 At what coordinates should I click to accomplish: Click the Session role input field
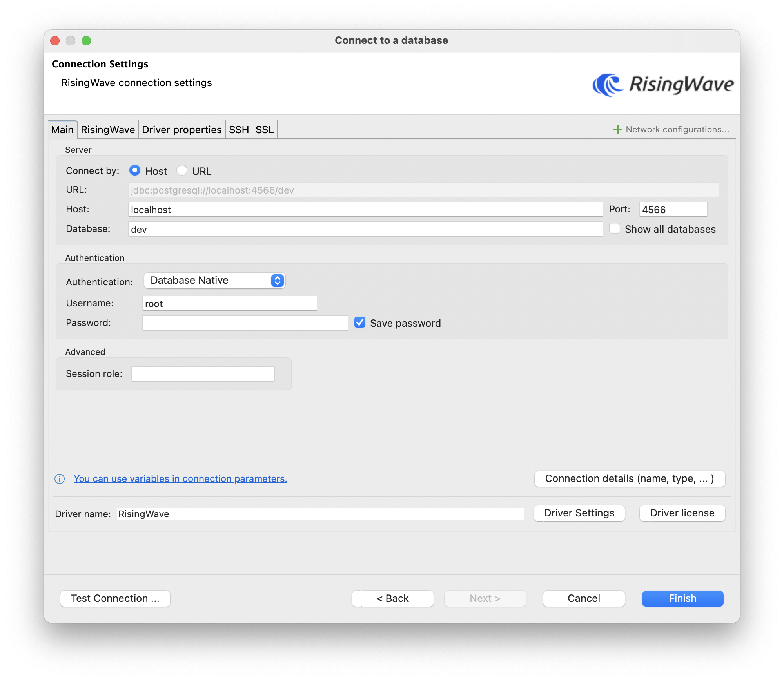(203, 373)
